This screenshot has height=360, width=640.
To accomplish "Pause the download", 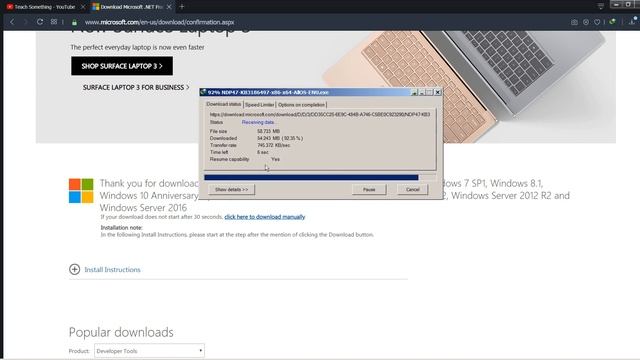I will pos(369,189).
